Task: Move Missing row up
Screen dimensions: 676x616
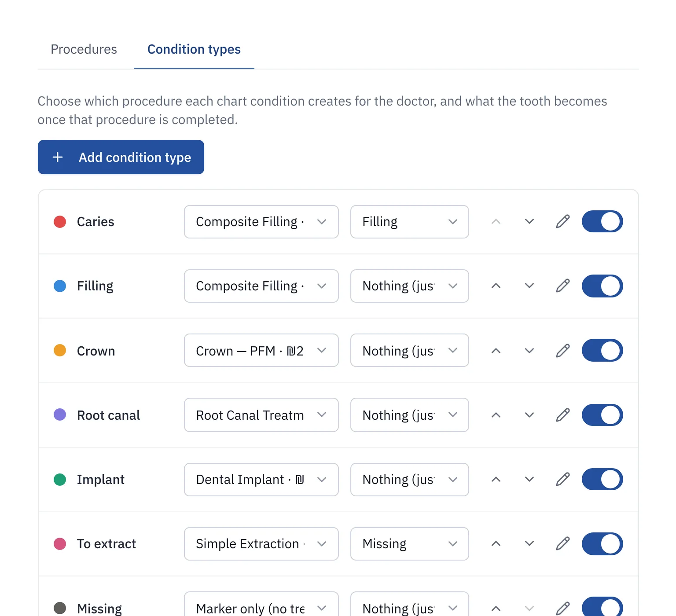Action: [x=496, y=608]
